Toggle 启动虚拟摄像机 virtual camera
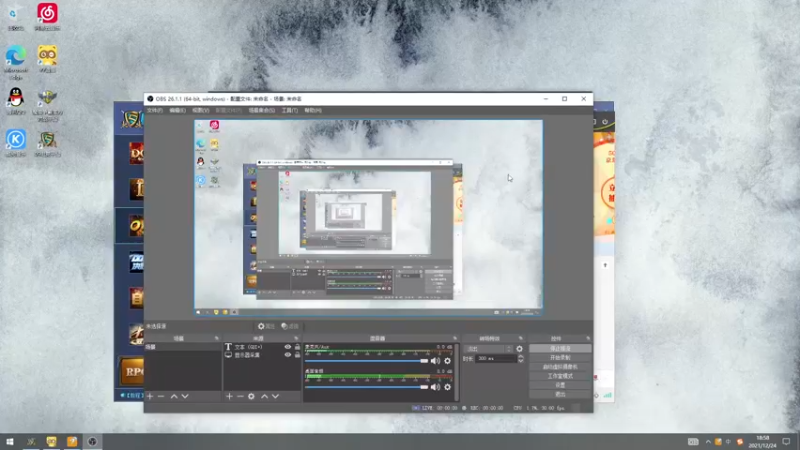The height and width of the screenshot is (450, 800). 560,367
